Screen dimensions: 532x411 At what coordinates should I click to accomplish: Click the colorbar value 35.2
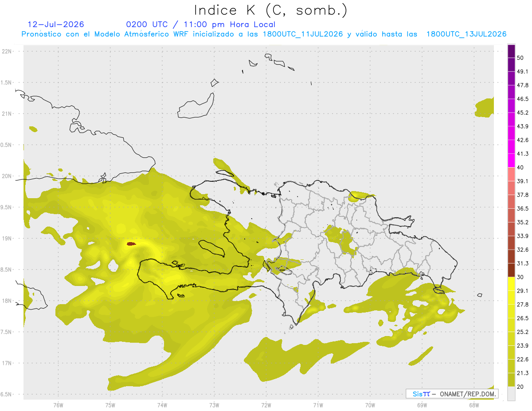(523, 222)
